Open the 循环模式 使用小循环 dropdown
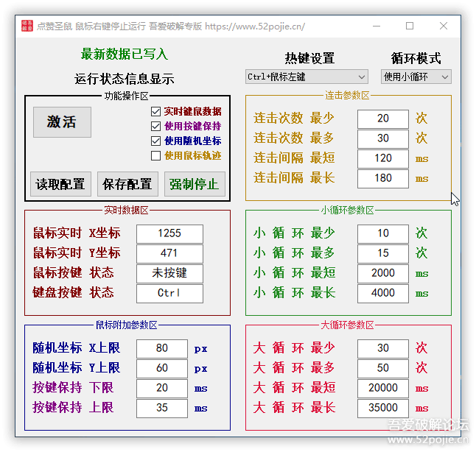 416,77
